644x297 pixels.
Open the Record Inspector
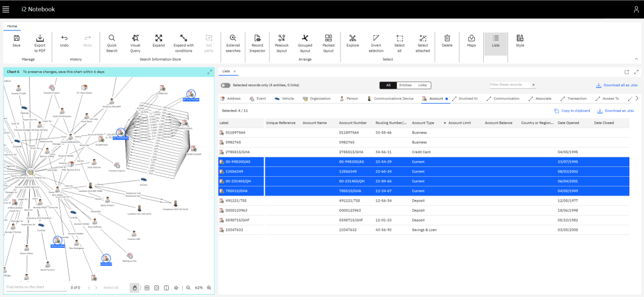(x=257, y=38)
